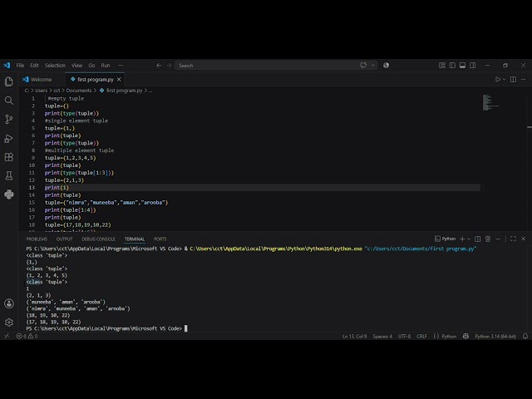Open the Accounts menu icon
The image size is (532, 399).
(x=9, y=303)
